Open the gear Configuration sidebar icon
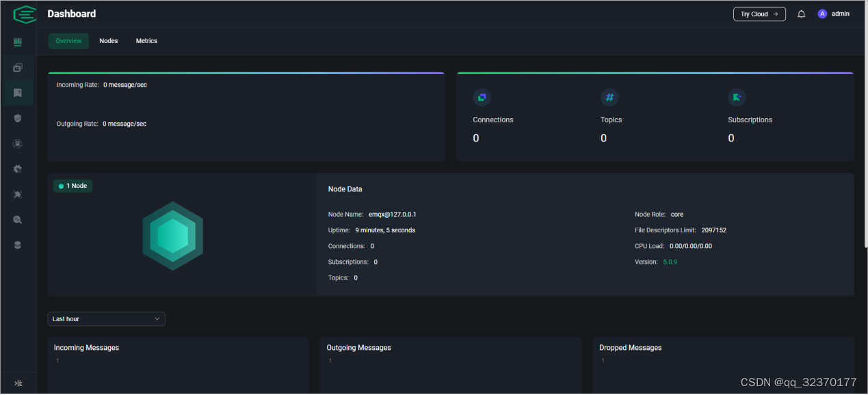The image size is (868, 395). pyautogui.click(x=18, y=169)
